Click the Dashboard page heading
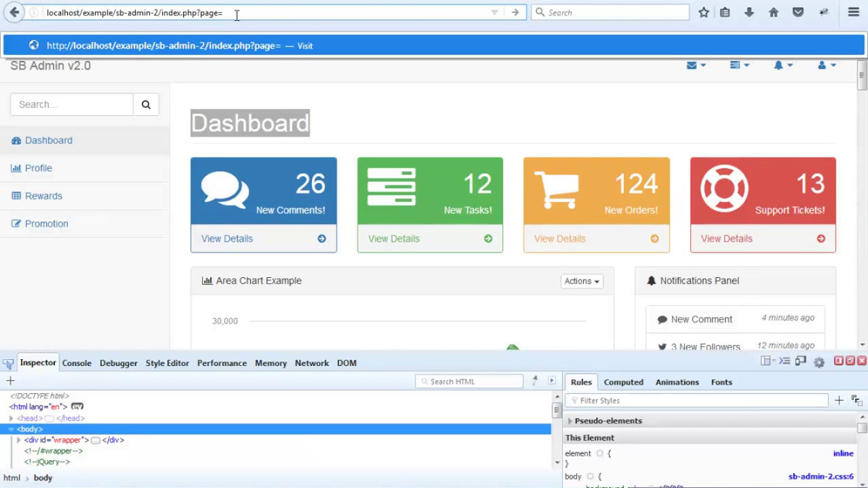Viewport: 868px width, 488px height. click(250, 123)
